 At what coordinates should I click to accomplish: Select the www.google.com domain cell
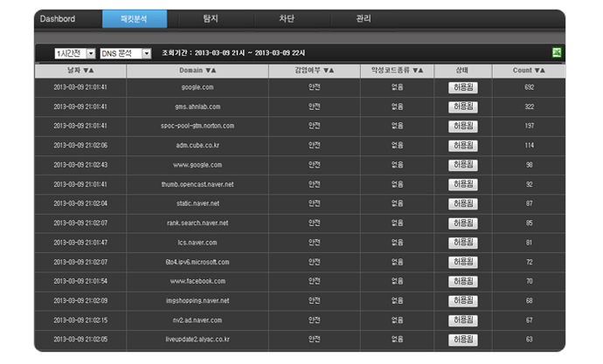(x=198, y=165)
